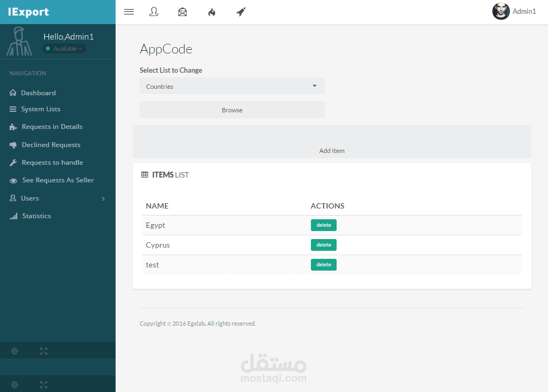The image size is (548, 392).
Task: Open the Available status dropdown
Action: click(x=64, y=49)
